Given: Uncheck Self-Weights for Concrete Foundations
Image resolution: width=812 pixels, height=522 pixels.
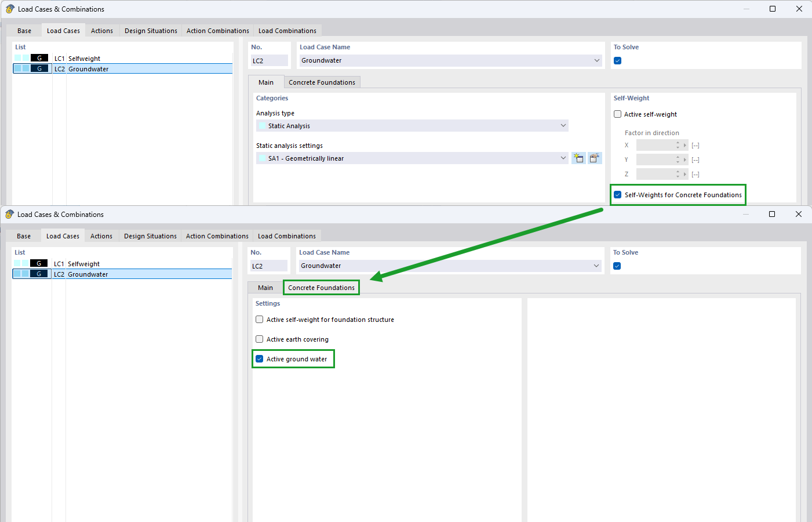Looking at the screenshot, I should pyautogui.click(x=618, y=195).
